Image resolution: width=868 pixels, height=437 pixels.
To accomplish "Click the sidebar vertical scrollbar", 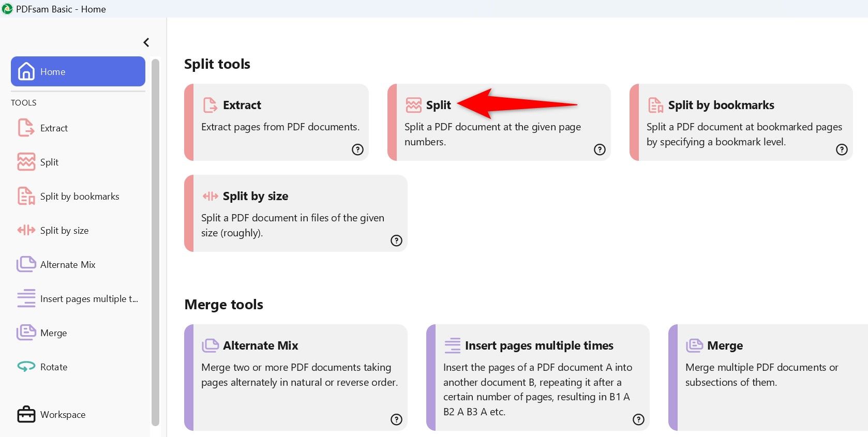I will tap(155, 242).
